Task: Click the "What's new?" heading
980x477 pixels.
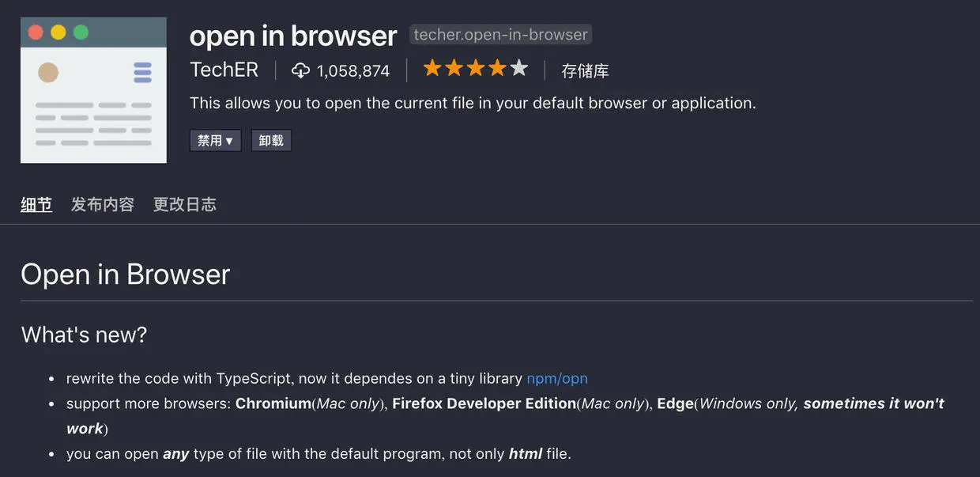Action: point(84,335)
